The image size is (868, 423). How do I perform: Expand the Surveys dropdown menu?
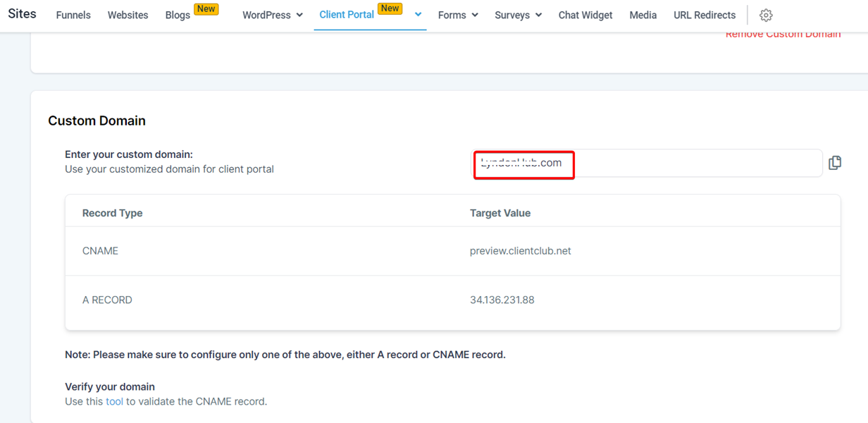click(x=519, y=15)
